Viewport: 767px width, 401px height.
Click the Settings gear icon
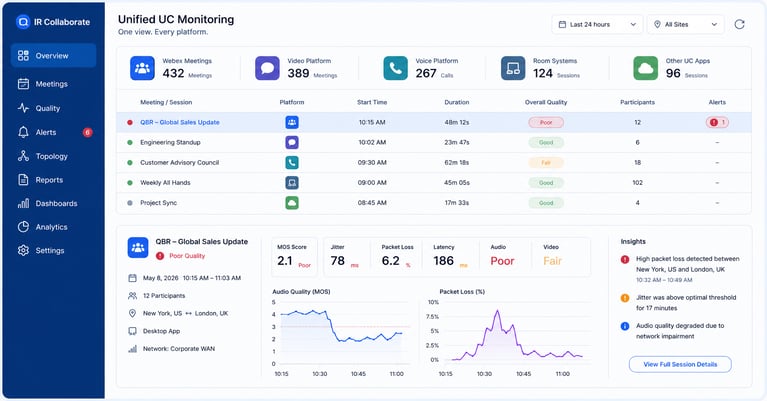(x=23, y=250)
